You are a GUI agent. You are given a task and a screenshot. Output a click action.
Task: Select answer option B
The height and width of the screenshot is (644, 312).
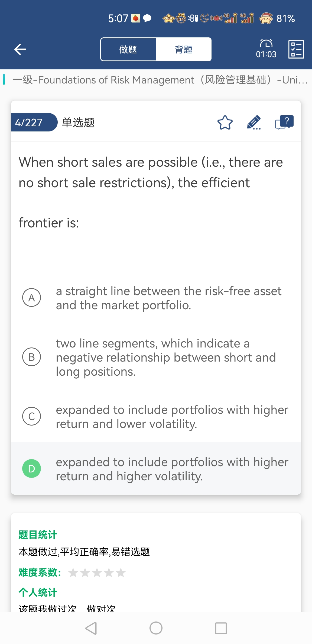(x=32, y=357)
